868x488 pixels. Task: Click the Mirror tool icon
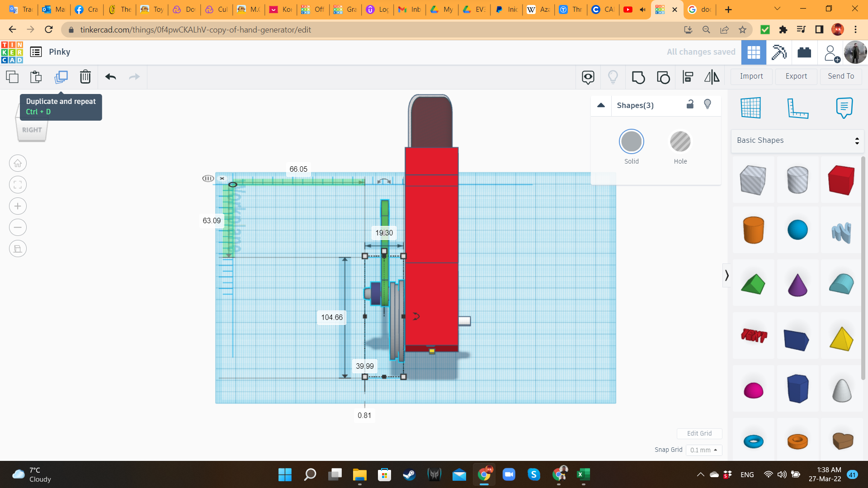[x=712, y=77]
